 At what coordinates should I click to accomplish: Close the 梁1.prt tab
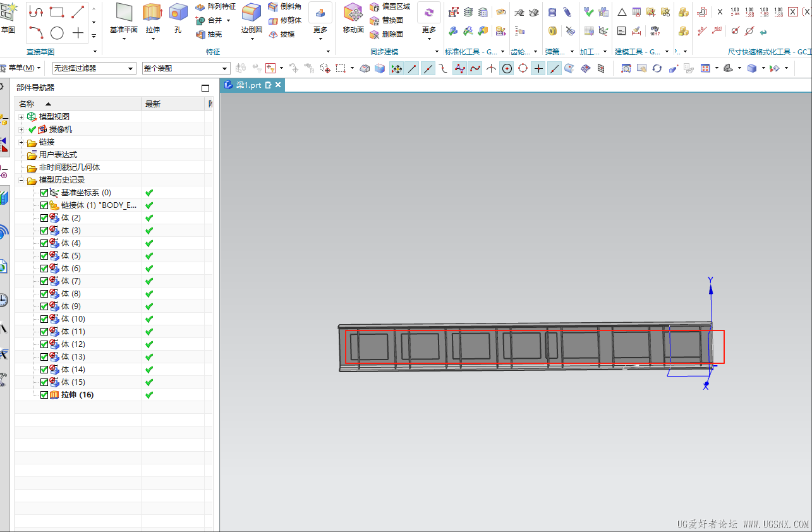point(278,85)
